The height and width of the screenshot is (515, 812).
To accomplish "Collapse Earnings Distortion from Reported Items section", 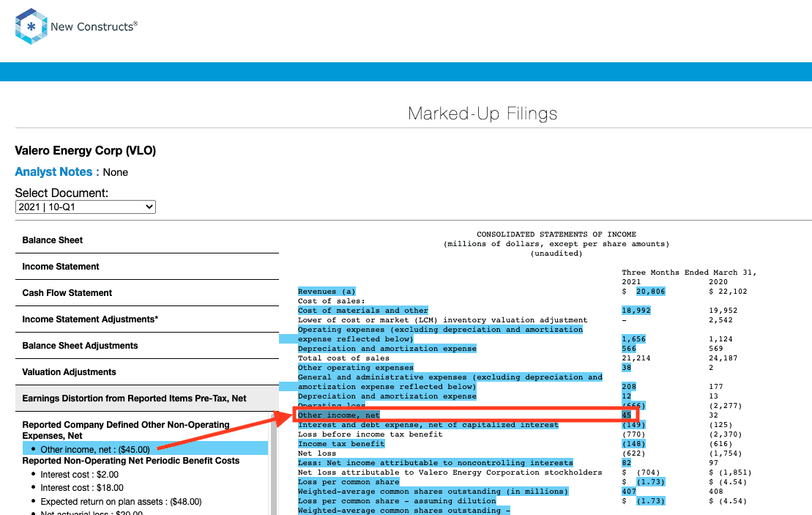I will (147, 399).
